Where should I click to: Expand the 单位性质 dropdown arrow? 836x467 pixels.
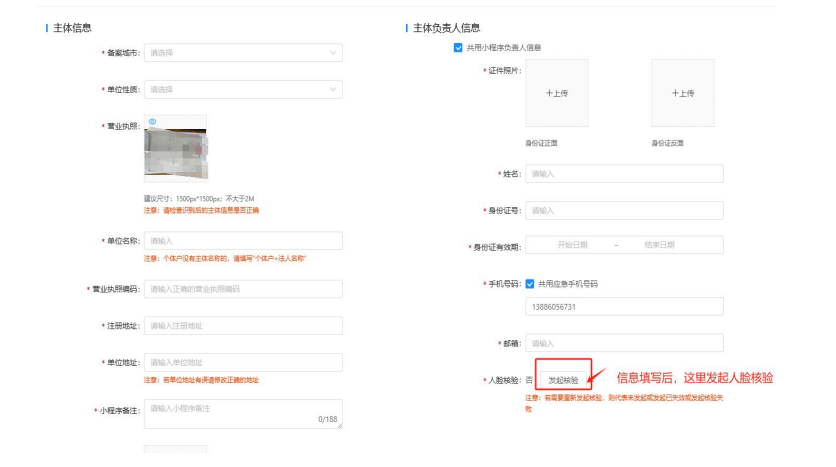(x=333, y=89)
